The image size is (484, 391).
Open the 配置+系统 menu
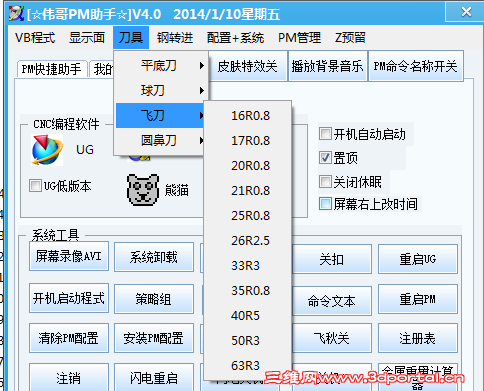pos(235,37)
